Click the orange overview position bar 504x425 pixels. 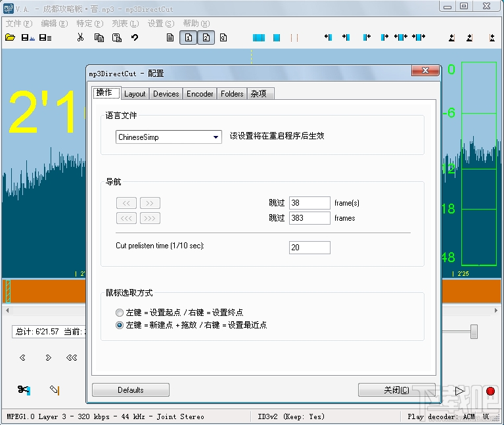pyautogui.click(x=45, y=291)
